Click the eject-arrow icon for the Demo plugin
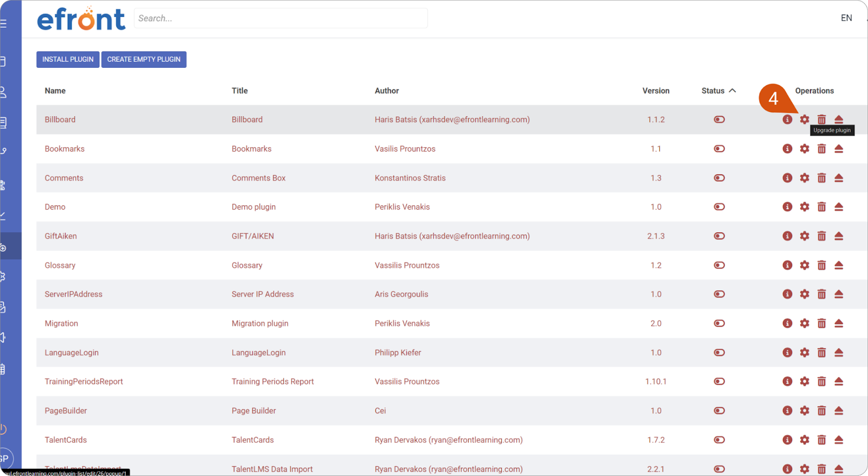868x476 pixels. click(839, 207)
